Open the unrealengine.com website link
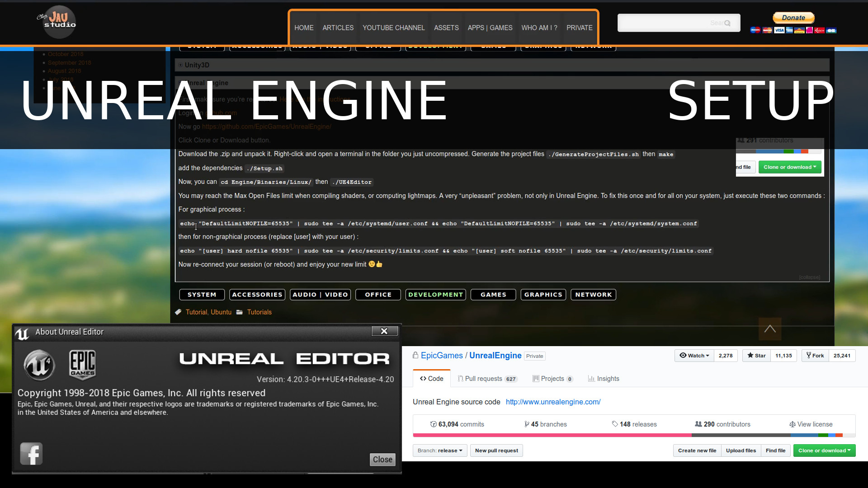This screenshot has height=488, width=868. 553,402
